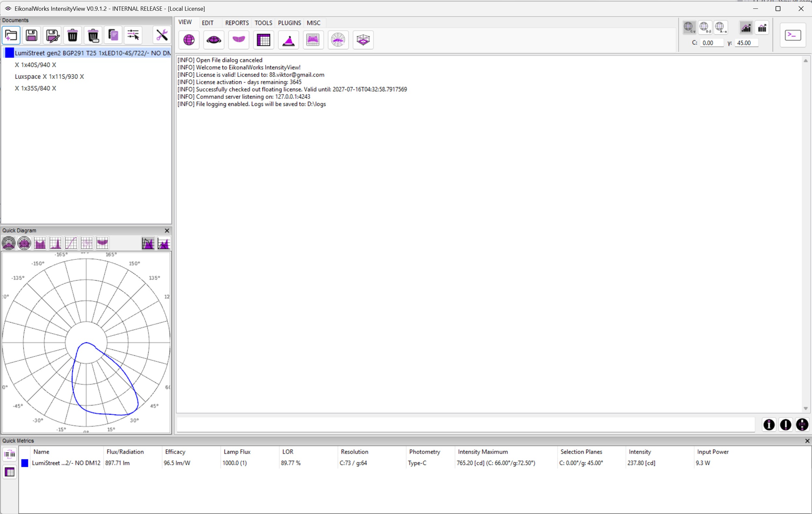
Task: Close the Quick Metrics panel
Action: (x=807, y=441)
